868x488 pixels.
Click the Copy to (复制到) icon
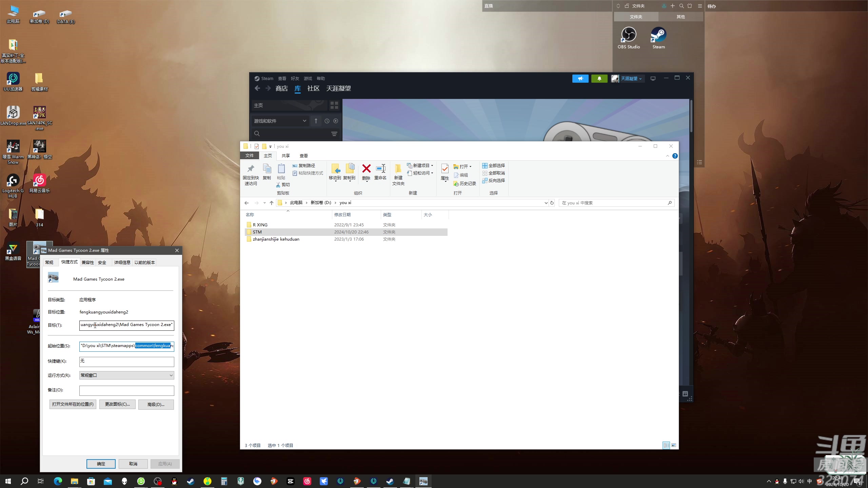coord(349,172)
